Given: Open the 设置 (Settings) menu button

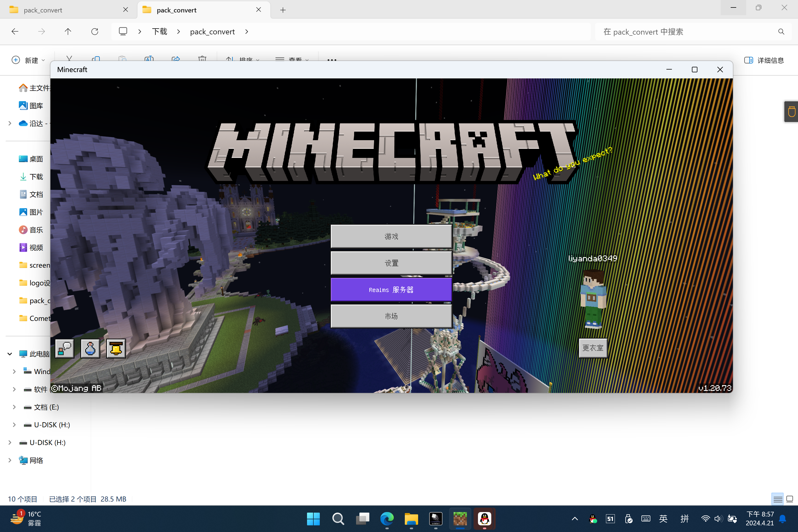Looking at the screenshot, I should 391,263.
